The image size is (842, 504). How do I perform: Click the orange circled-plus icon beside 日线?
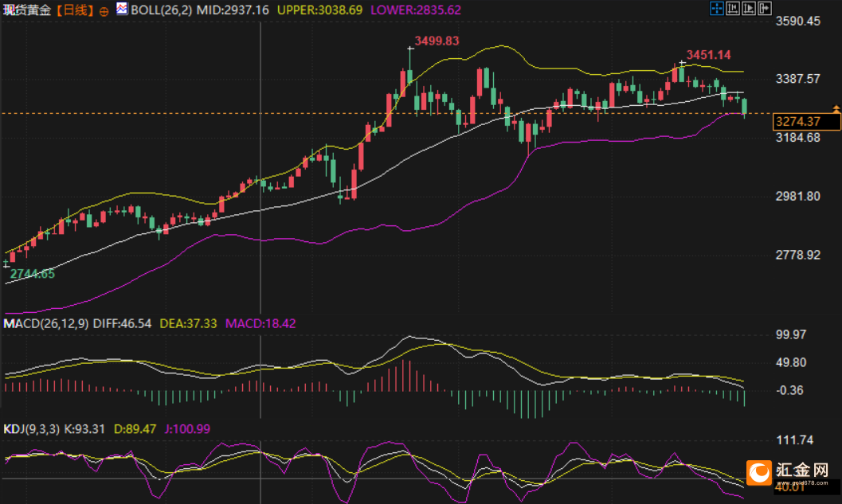(x=104, y=11)
